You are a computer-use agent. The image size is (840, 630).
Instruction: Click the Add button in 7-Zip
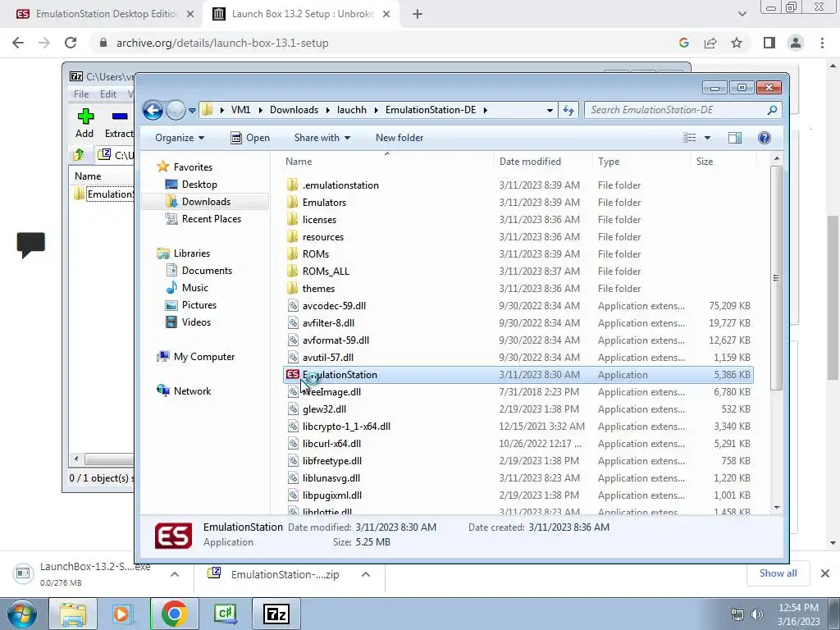84,123
